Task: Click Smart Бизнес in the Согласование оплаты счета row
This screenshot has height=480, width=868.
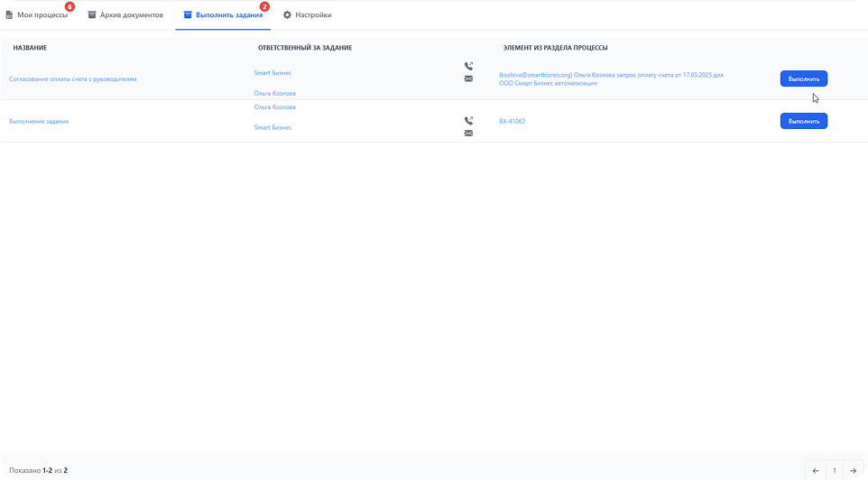Action: 272,72
